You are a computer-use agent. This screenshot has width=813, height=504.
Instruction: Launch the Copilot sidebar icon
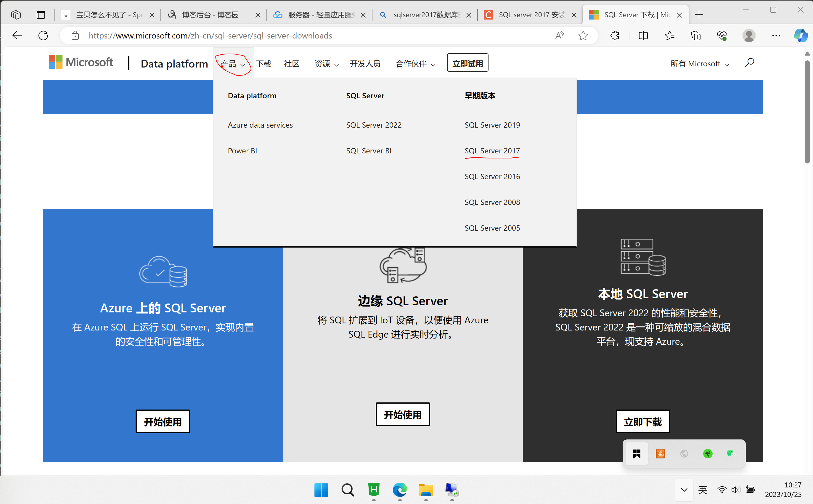click(801, 35)
